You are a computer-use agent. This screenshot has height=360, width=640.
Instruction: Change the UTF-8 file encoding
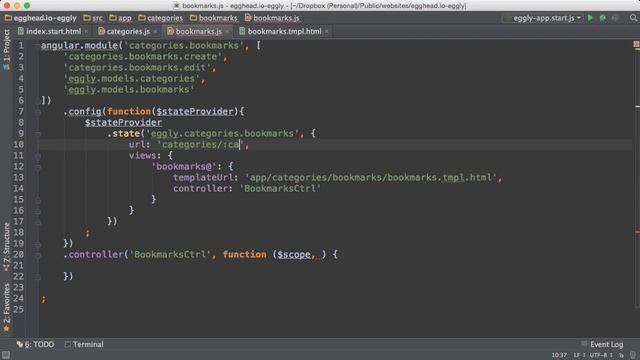click(x=601, y=356)
